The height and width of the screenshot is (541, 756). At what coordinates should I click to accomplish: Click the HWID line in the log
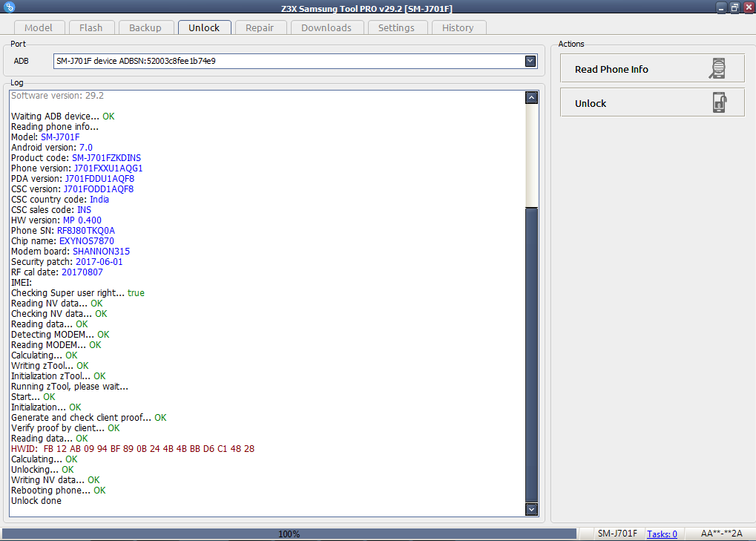(x=133, y=449)
